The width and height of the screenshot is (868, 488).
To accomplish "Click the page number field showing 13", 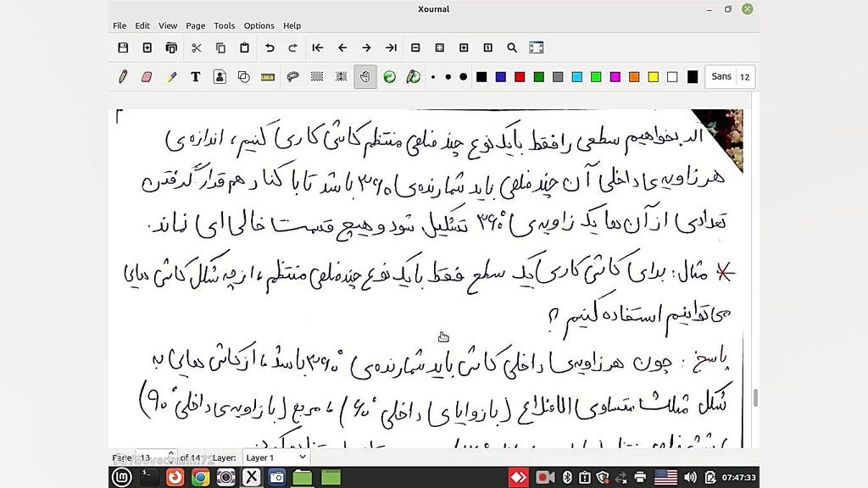I will click(x=152, y=457).
